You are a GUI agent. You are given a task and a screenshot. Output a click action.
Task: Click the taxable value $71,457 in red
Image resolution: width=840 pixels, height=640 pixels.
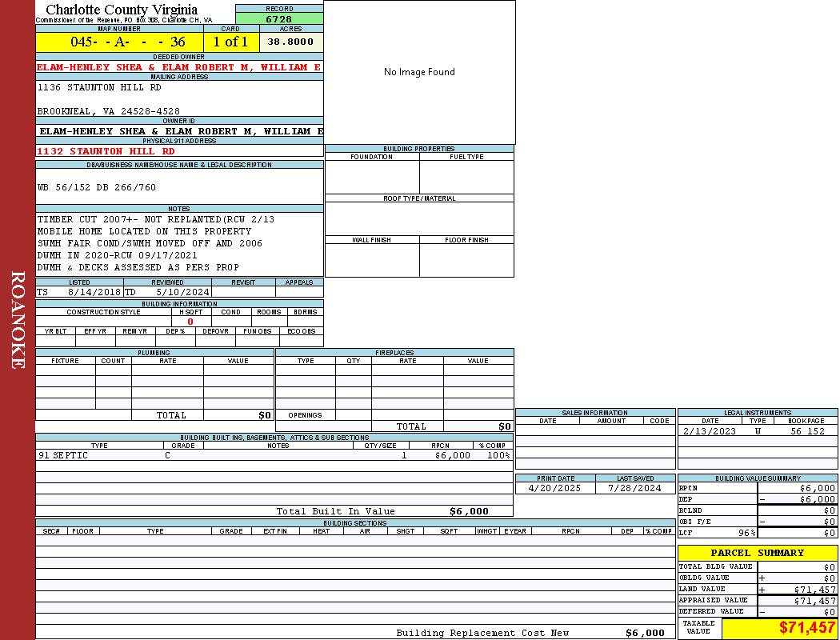coord(807,628)
